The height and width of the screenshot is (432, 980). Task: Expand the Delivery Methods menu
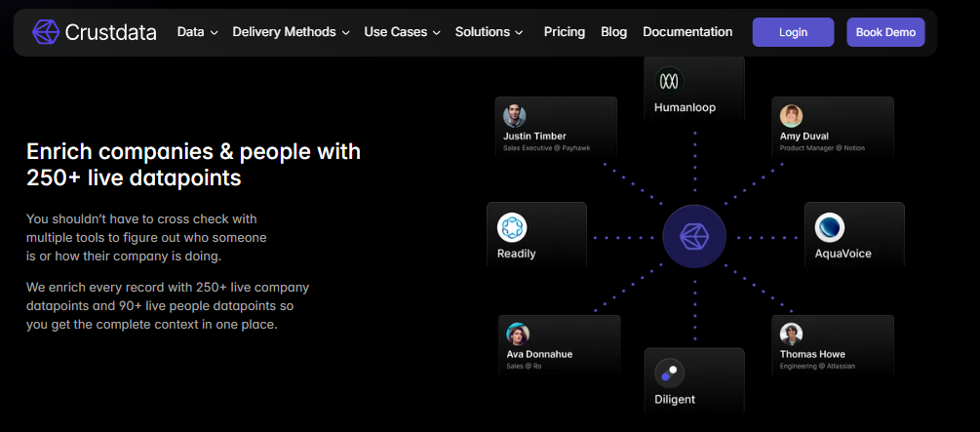pos(291,32)
